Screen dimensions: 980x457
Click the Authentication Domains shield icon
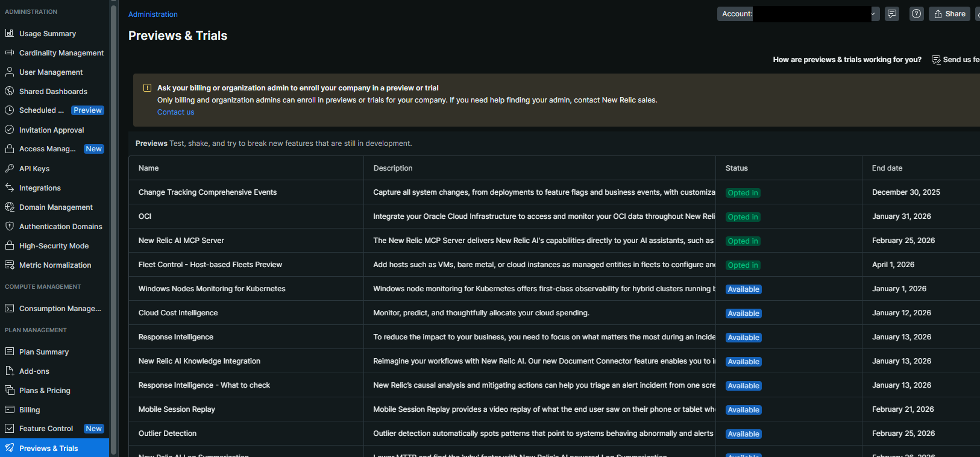click(10, 226)
